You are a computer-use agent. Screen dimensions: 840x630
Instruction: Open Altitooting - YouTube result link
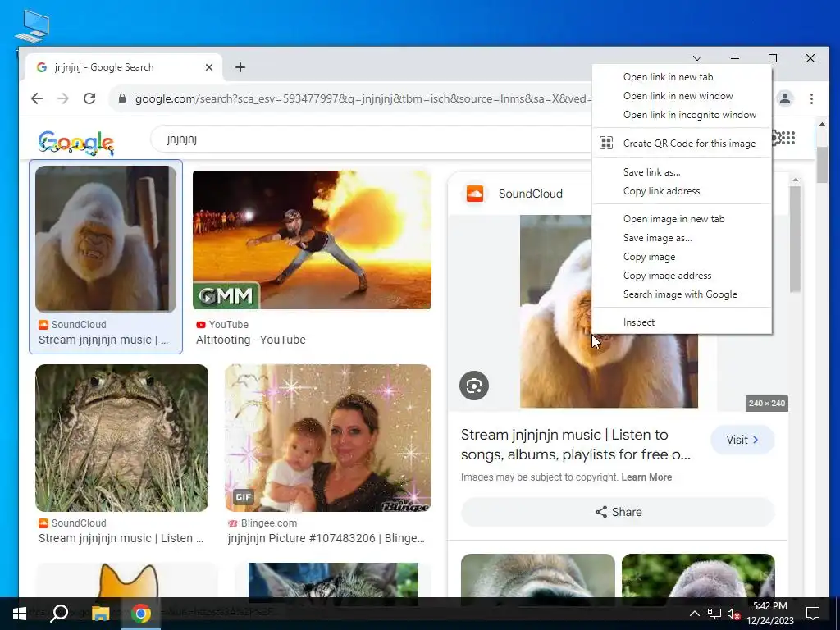coord(251,340)
